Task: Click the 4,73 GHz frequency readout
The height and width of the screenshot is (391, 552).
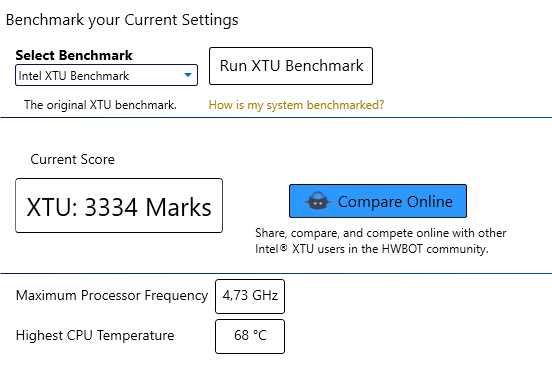Action: pos(250,295)
